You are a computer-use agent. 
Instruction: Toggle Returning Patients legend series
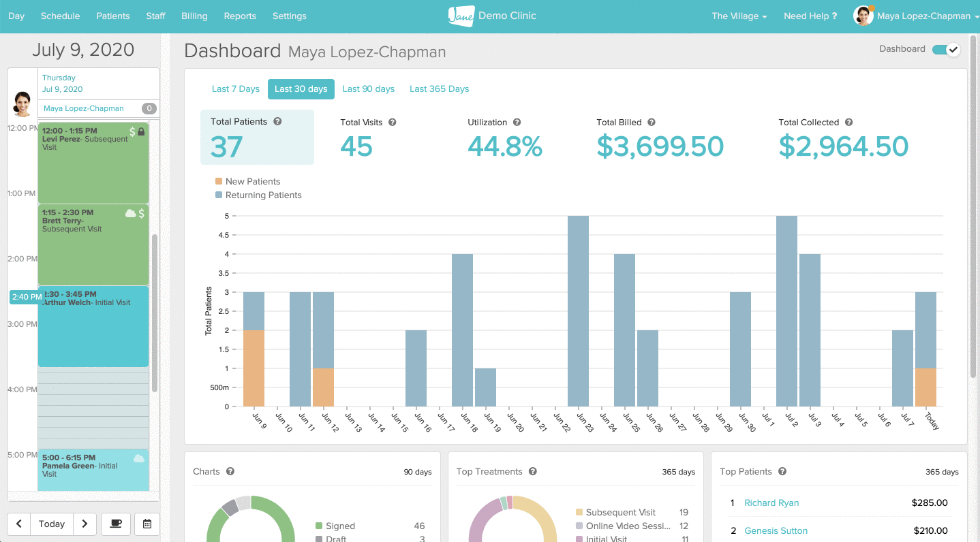258,195
